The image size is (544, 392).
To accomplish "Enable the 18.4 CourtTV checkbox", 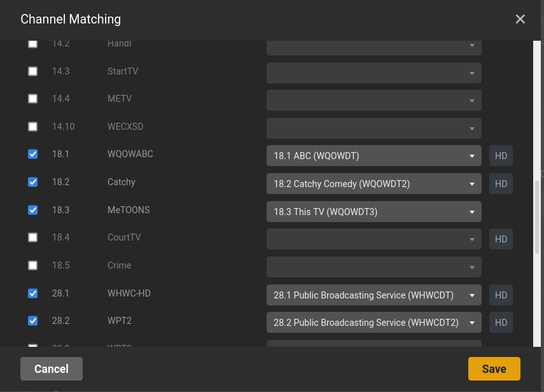I will coord(33,237).
